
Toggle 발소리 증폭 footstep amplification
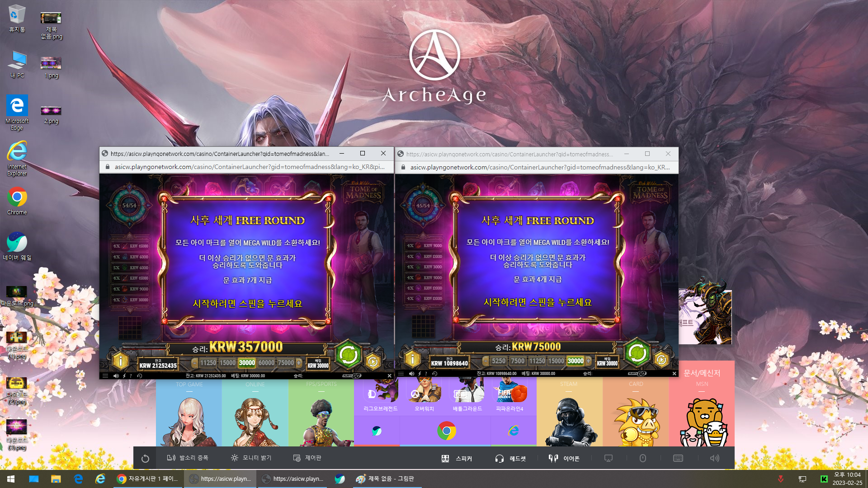(x=187, y=458)
